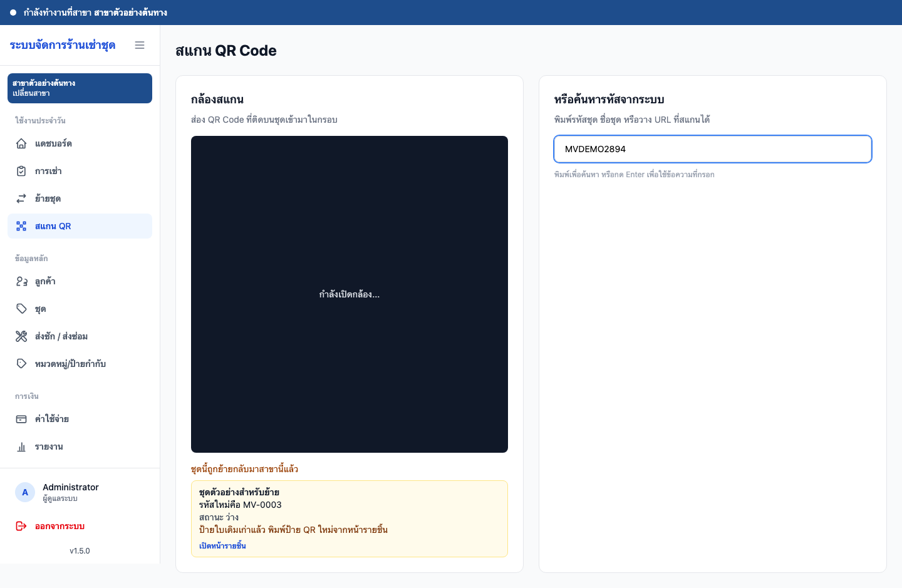Collapse sidebar with the hamburger icon
This screenshot has width=902, height=588.
click(140, 45)
